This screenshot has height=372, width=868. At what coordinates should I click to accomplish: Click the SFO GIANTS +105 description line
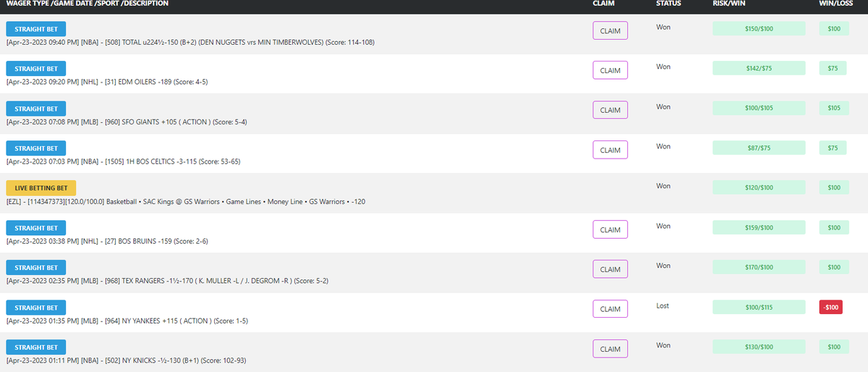click(127, 122)
